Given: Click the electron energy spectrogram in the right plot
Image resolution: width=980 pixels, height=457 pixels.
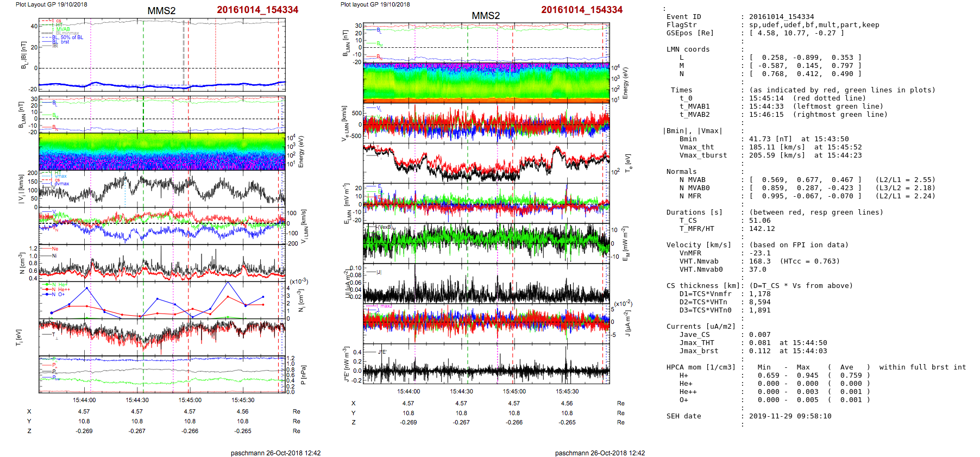Looking at the screenshot, I should [486, 83].
